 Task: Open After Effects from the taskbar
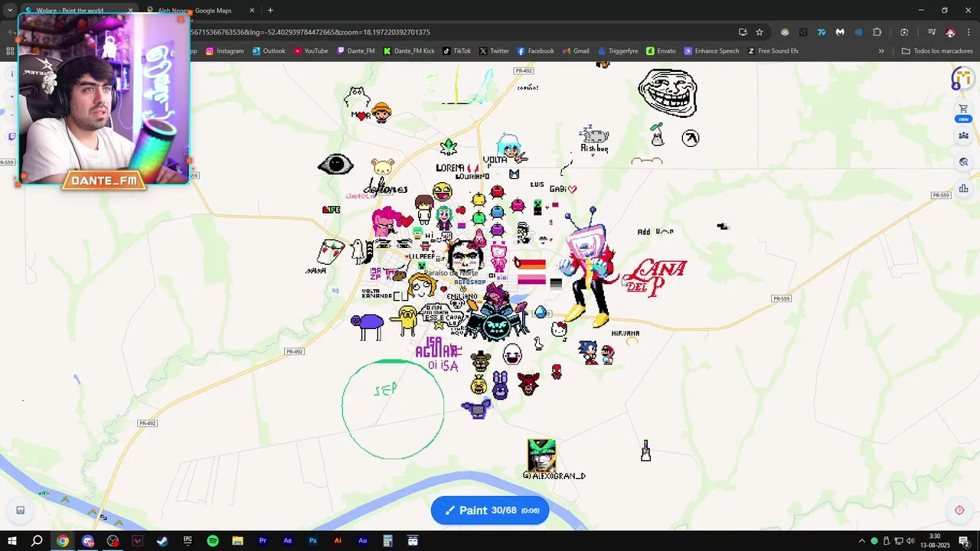[288, 541]
